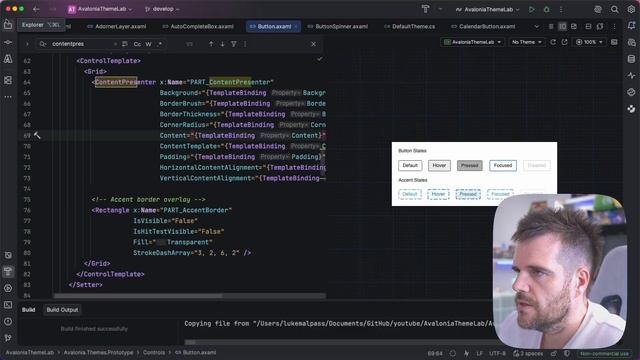Open Search Everywhere magnifier icon
Viewport: 640px width, 360px height.
pyautogui.click(x=614, y=9)
